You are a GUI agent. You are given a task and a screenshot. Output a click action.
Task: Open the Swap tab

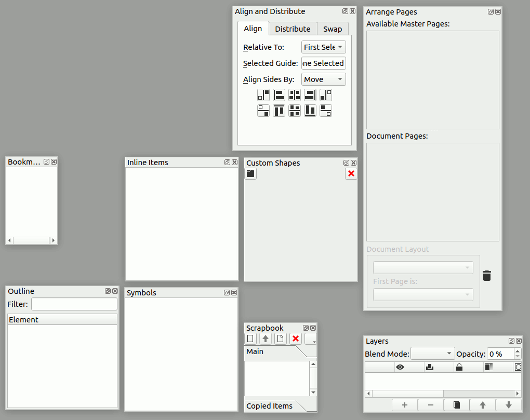tap(333, 29)
